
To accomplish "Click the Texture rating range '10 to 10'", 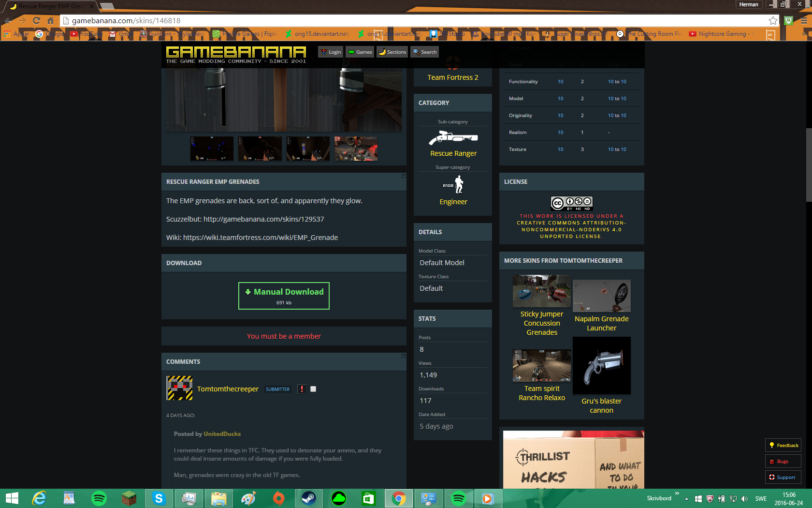I will pyautogui.click(x=617, y=149).
